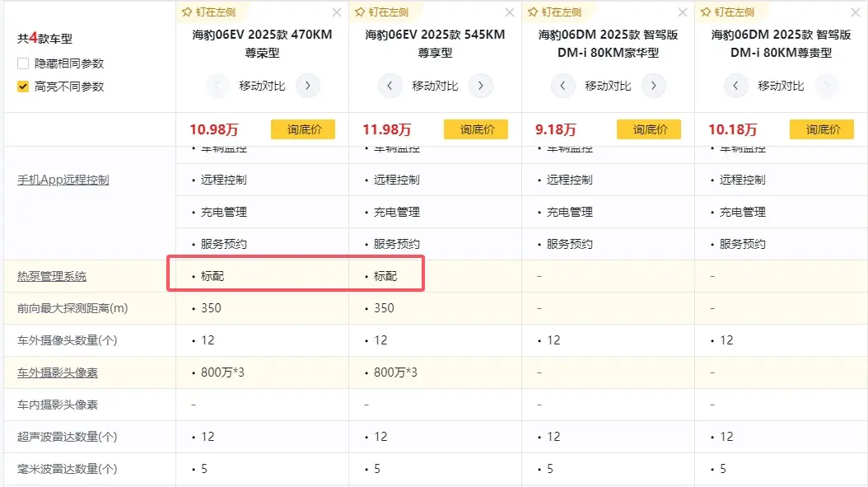
Task: Pin the 海豹06EV 545KM 尊享型 column to the left
Action: coord(381,12)
